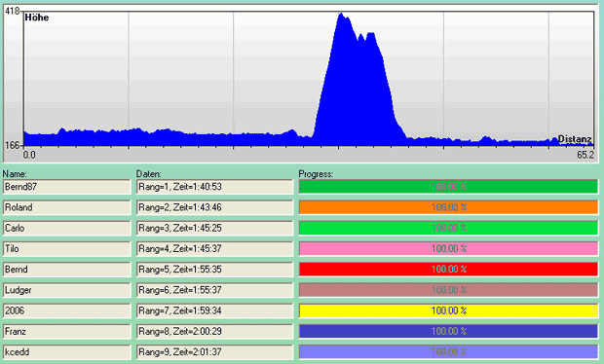Select the kcedd name field
Image resolution: width=604 pixels, height=364 pixels.
pyautogui.click(x=67, y=352)
